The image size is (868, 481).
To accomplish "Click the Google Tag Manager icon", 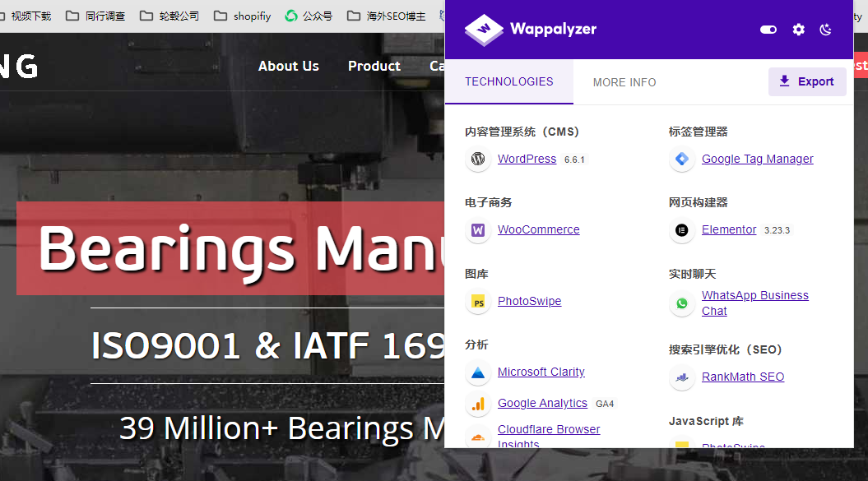I will [682, 159].
